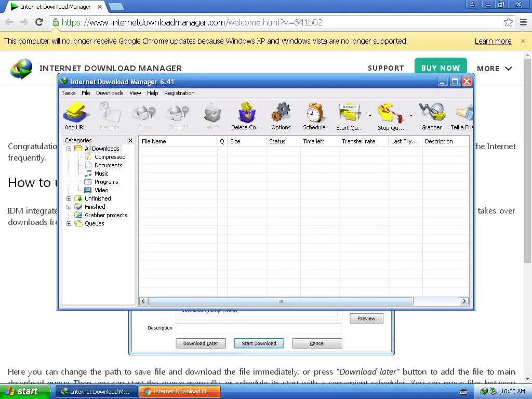
Task: Open Stop Queue dropdown arrow
Action: 411,116
